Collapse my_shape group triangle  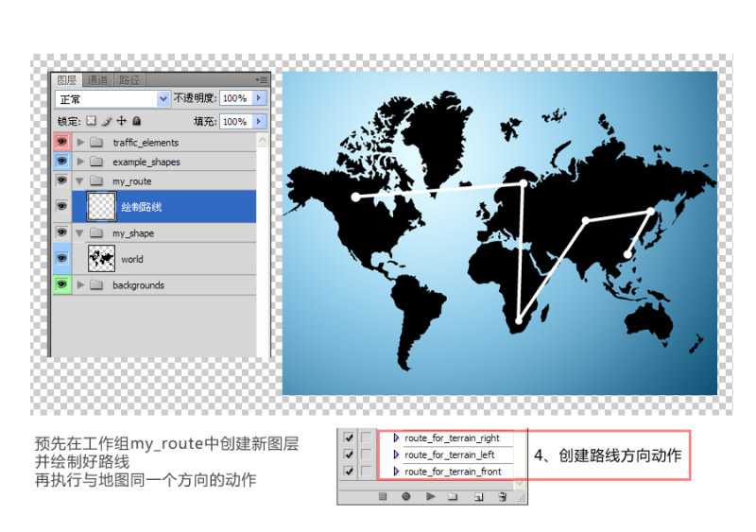tap(80, 233)
